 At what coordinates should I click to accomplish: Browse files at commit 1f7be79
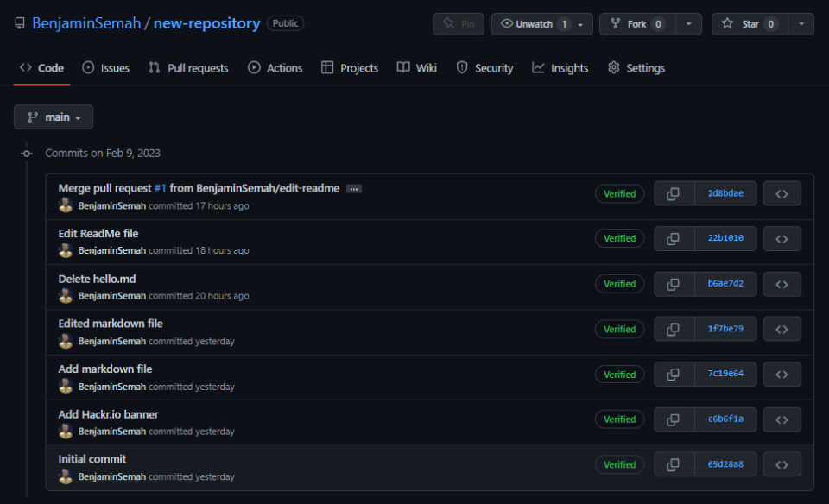[x=782, y=329]
